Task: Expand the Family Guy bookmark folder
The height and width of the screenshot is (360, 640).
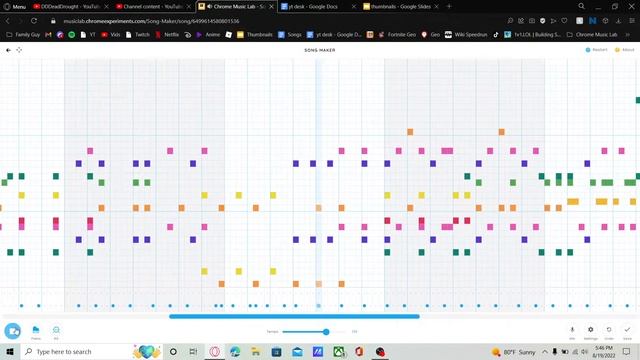Action: (23, 35)
